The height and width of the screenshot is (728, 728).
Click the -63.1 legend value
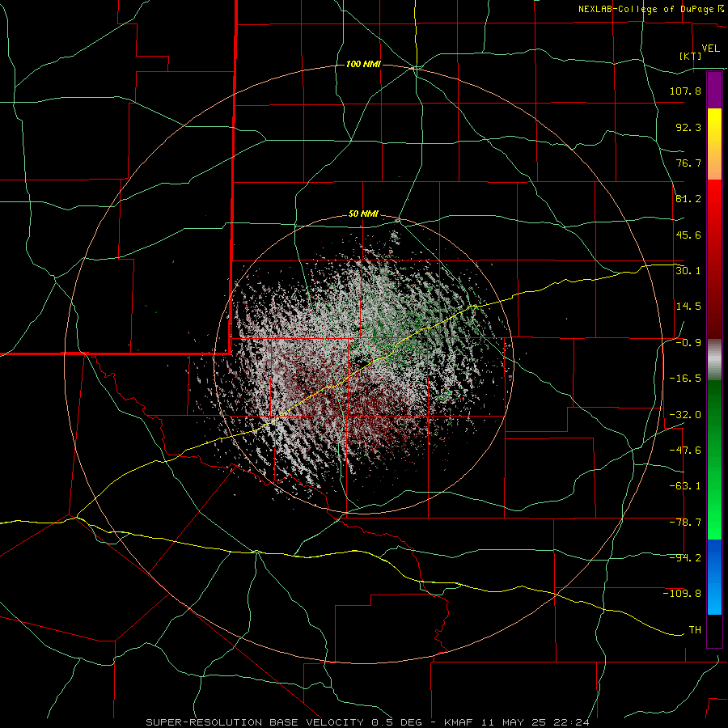click(685, 486)
